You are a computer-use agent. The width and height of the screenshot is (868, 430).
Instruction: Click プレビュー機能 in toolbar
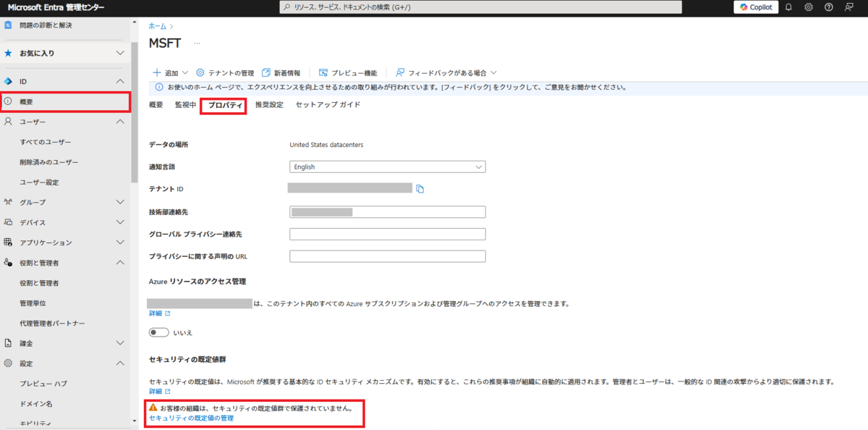[349, 73]
